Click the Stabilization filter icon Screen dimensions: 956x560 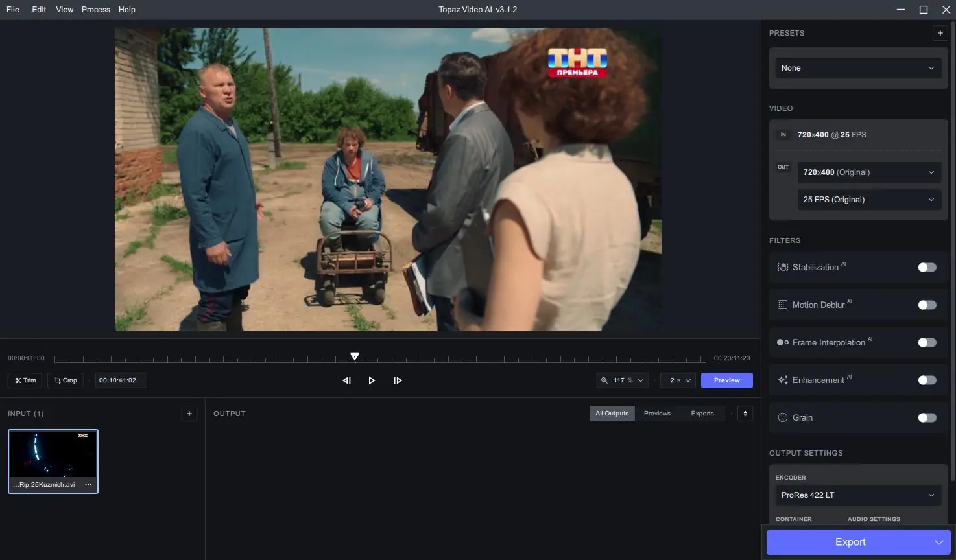pyautogui.click(x=783, y=267)
